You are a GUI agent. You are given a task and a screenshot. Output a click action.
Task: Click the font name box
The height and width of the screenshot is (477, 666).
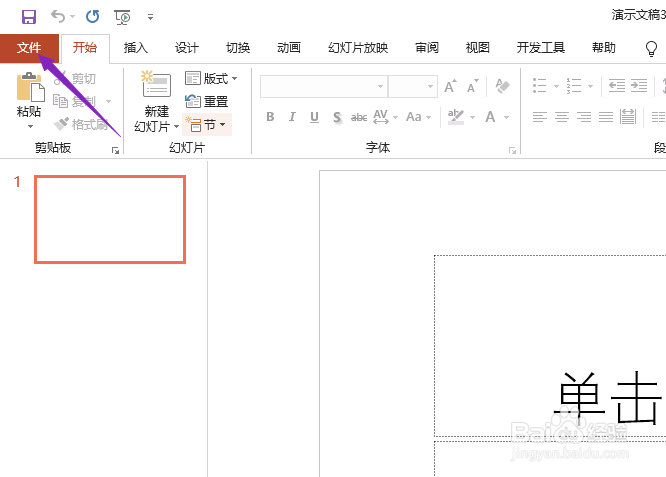tap(319, 87)
